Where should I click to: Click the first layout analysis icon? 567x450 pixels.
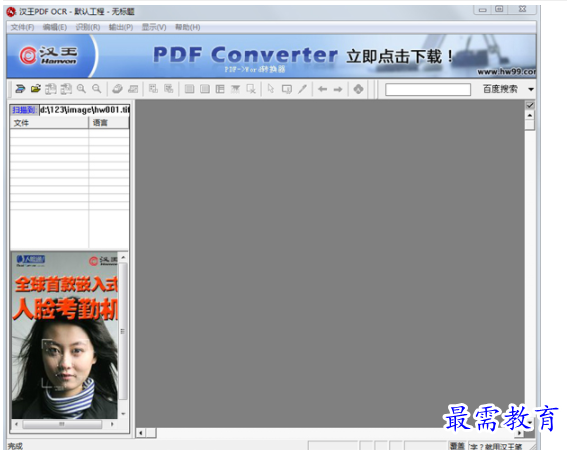pos(153,89)
